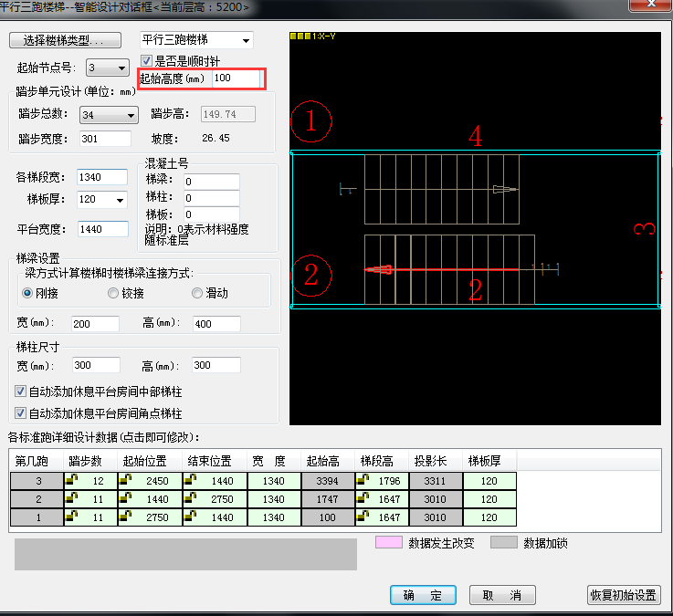Viewport: 673px width, 616px height.
Task: Click lock icon in run 2 梯段高 cell
Action: click(x=363, y=498)
